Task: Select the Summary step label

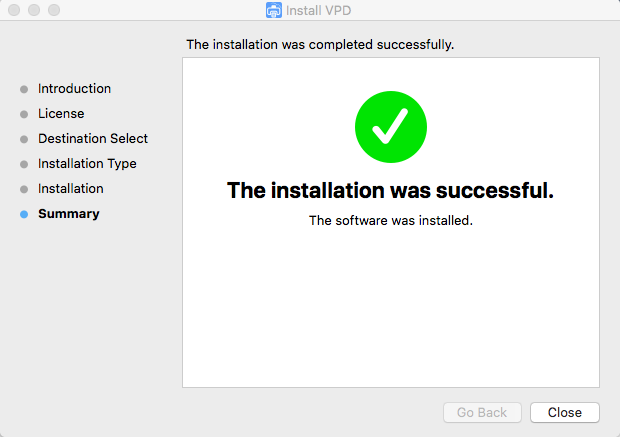Action: [69, 214]
